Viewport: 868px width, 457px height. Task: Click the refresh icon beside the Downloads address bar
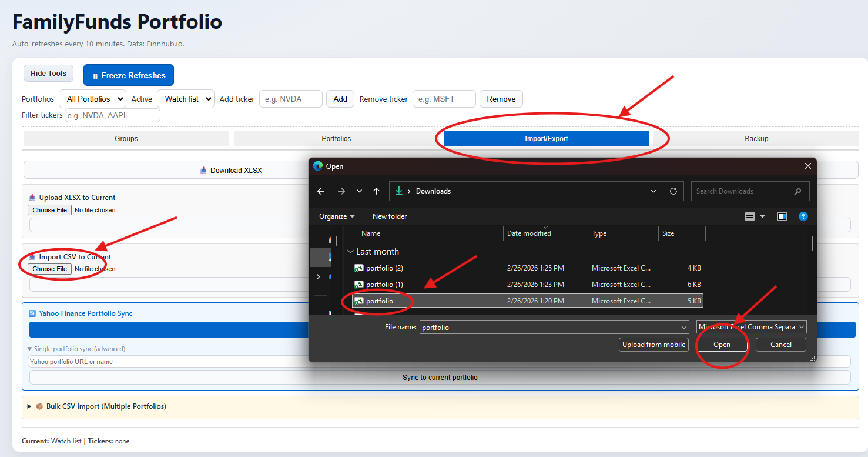point(672,191)
